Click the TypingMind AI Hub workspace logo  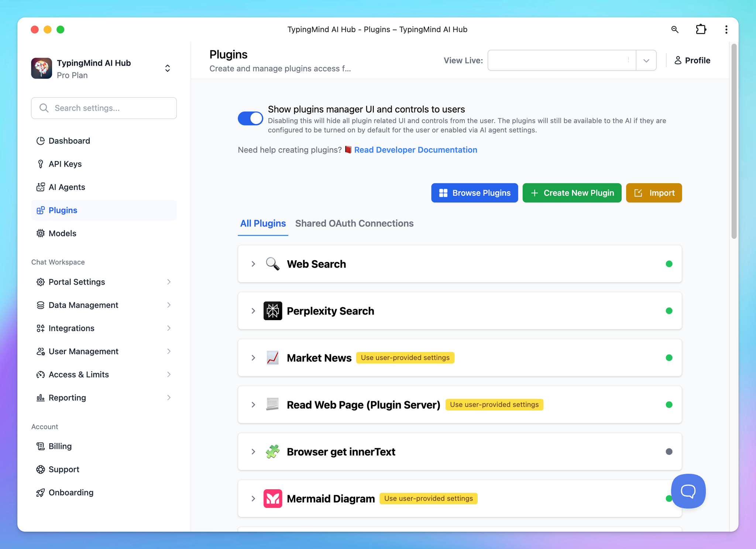tap(42, 68)
